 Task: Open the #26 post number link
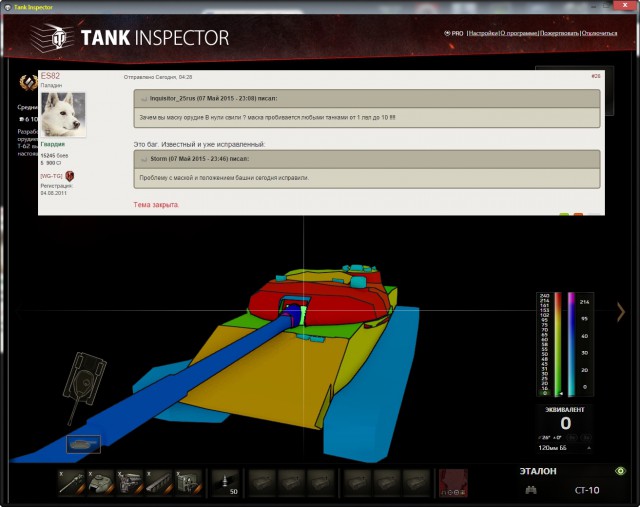click(x=596, y=76)
